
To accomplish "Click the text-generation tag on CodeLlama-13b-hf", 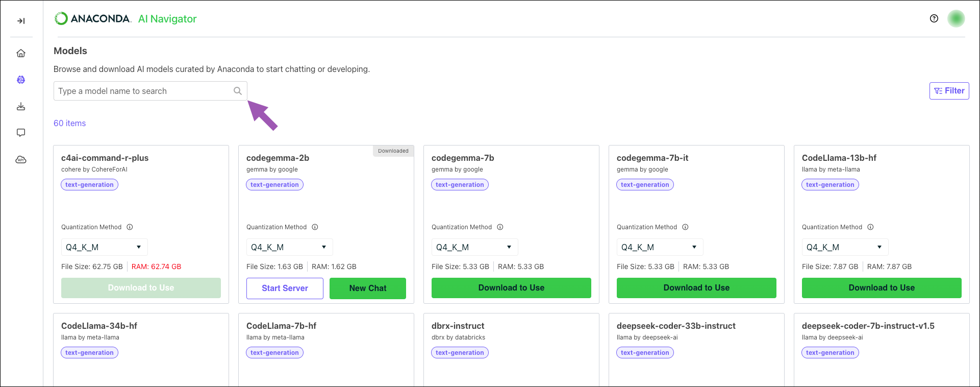I will click(831, 185).
